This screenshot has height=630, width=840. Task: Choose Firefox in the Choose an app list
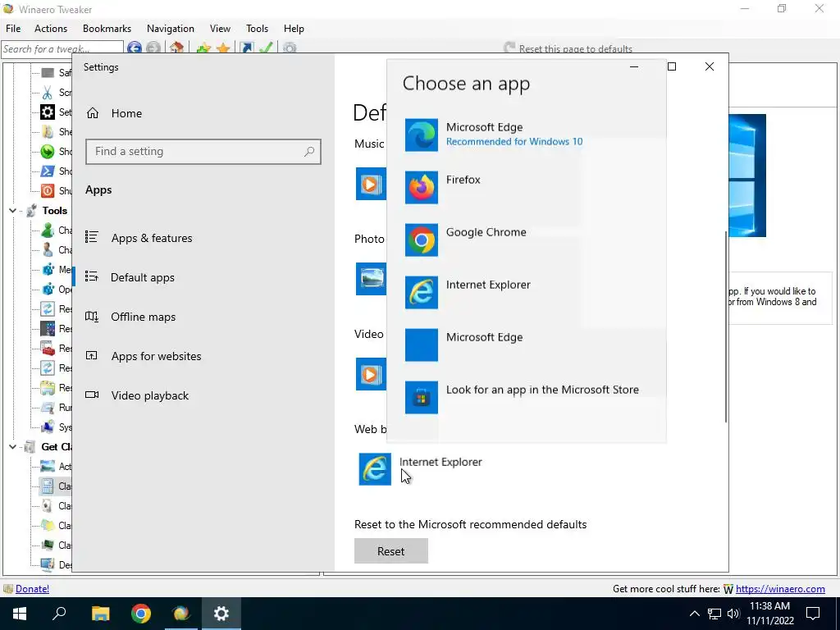click(x=526, y=188)
